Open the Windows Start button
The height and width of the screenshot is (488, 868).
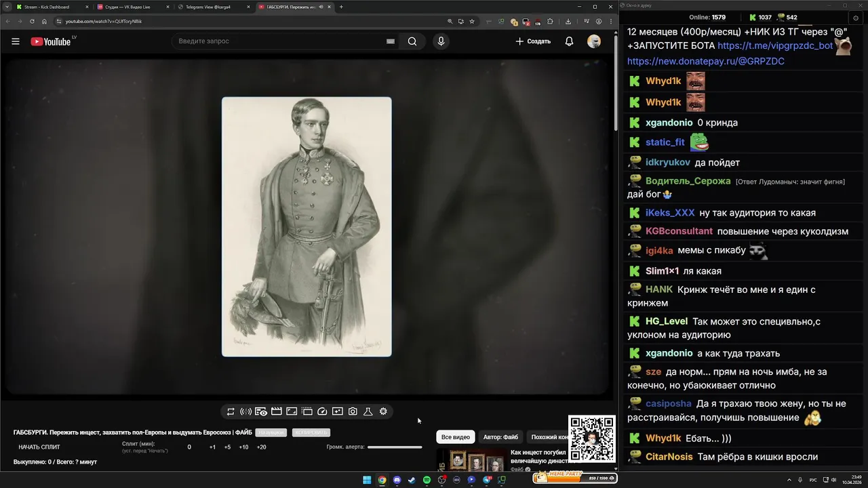367,480
